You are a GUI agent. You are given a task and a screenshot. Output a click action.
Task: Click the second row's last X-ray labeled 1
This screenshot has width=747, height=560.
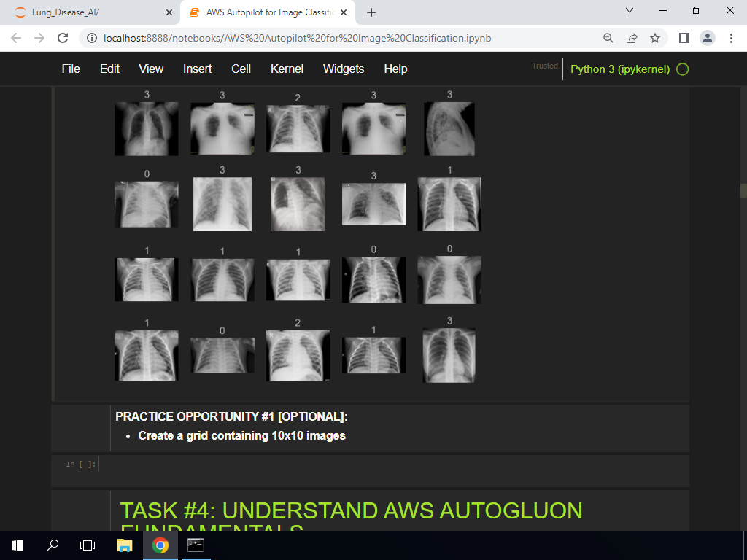tap(449, 204)
